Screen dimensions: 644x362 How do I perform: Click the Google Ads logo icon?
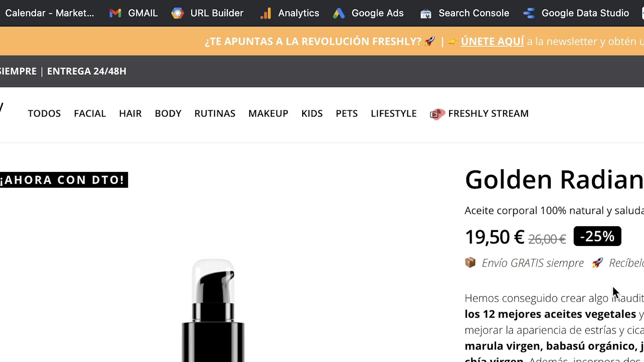click(x=339, y=13)
